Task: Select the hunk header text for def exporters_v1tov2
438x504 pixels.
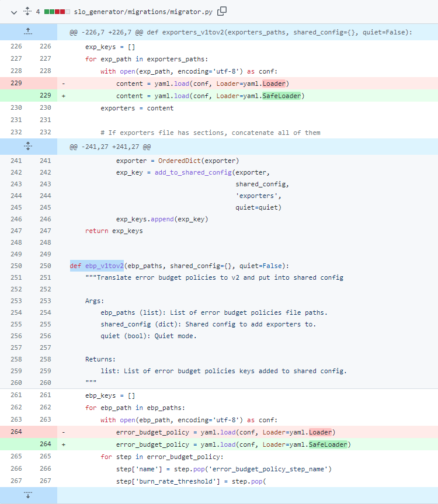Action: [x=241, y=33]
